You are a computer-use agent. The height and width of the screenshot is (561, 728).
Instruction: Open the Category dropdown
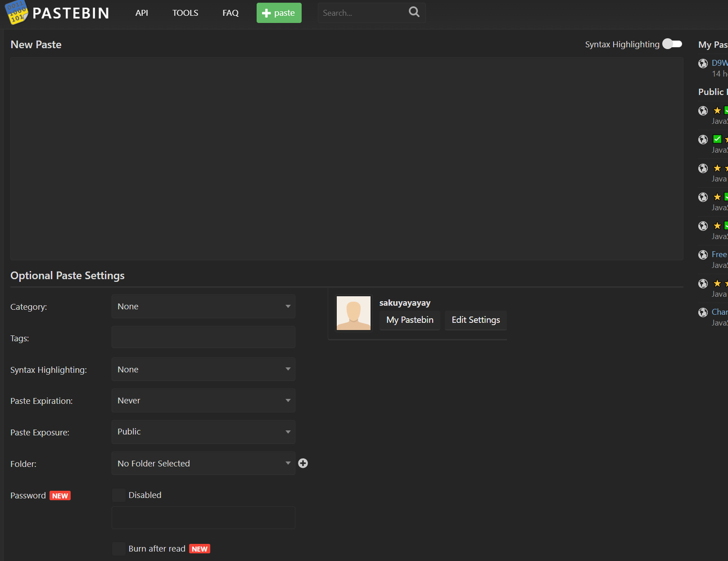203,307
